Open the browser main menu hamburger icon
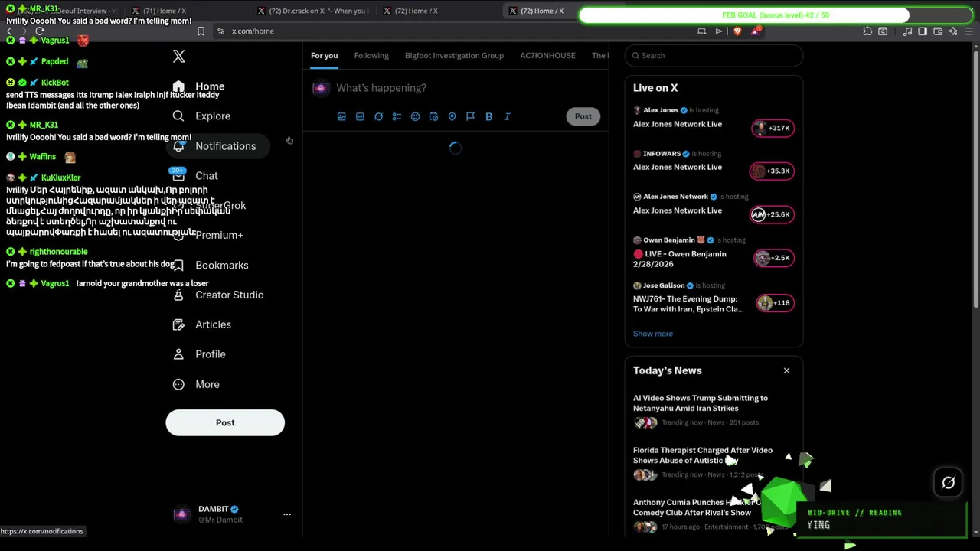 coord(969,31)
